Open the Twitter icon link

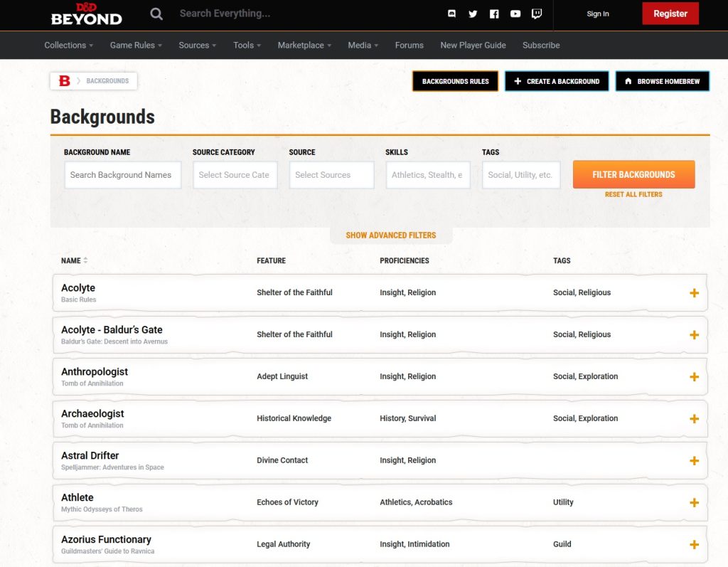[x=473, y=14]
